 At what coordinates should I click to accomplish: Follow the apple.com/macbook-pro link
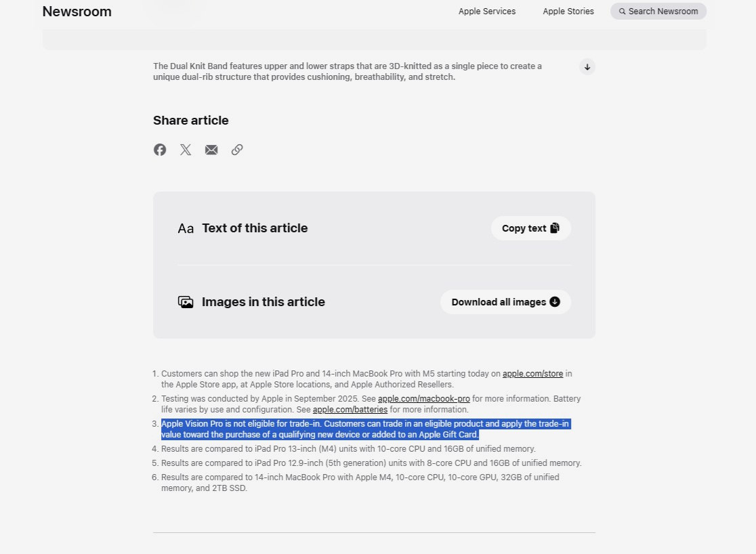click(x=423, y=399)
